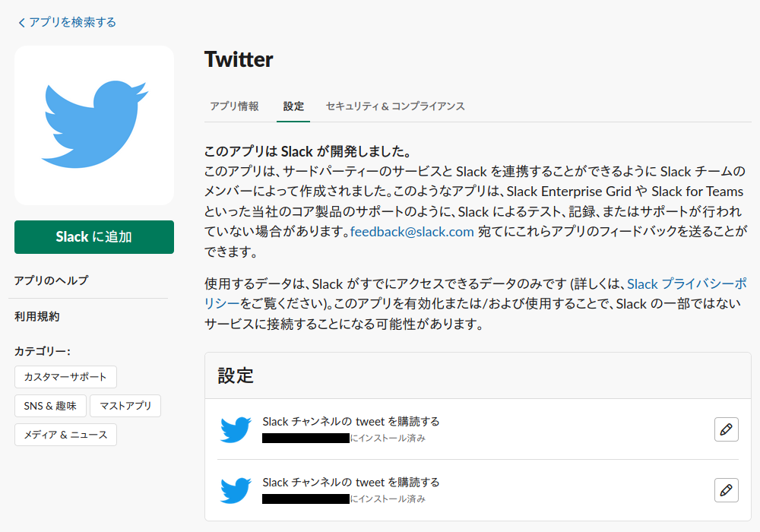The width and height of the screenshot is (760, 532).
Task: Open Slack プライバシーポリシー link
Action: click(x=687, y=284)
